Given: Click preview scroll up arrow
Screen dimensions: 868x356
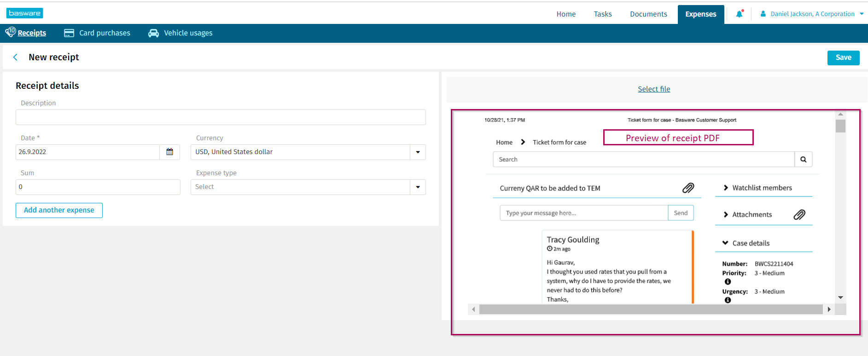Looking at the screenshot, I should click(841, 114).
